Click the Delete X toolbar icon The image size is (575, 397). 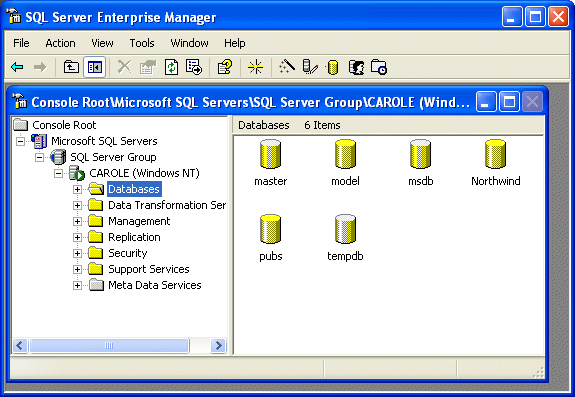point(124,67)
